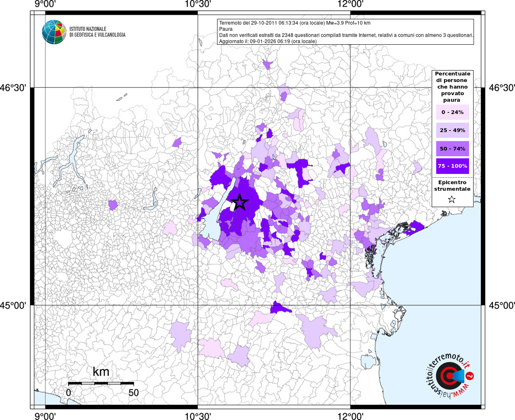Viewport: 515px width, 420px height.
Task: Click the bottom 9°00' longitude label
Action: pyautogui.click(x=45, y=416)
